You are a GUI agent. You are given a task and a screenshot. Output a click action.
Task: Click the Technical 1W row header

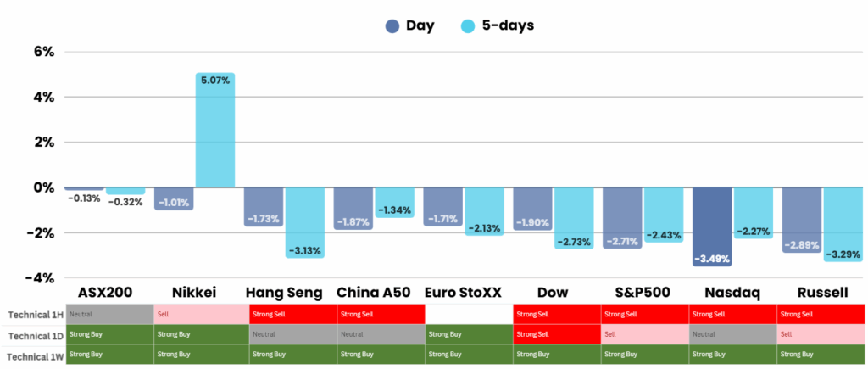pyautogui.click(x=34, y=353)
